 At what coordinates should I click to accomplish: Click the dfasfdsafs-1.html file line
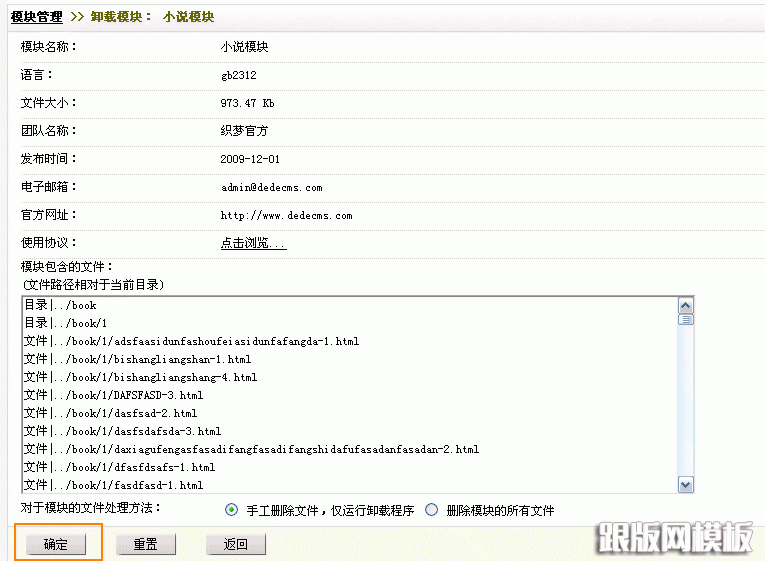tap(120, 467)
